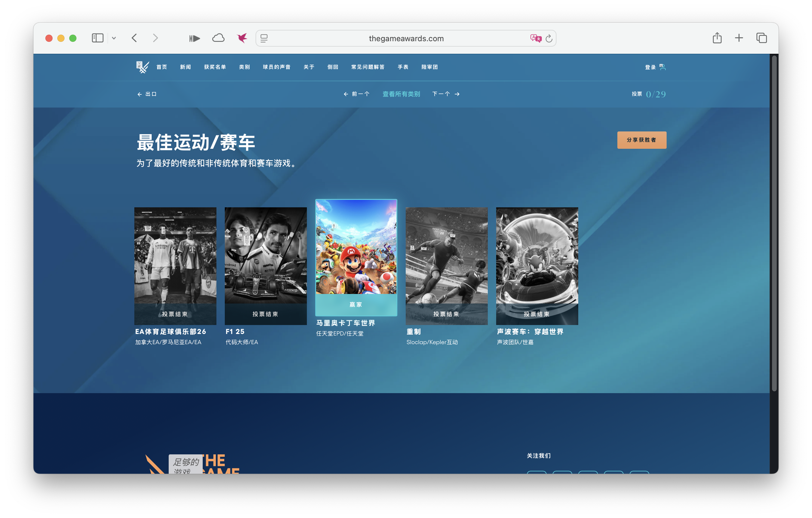
Task: Open 查看所有类别 to view all categories
Action: coord(401,94)
